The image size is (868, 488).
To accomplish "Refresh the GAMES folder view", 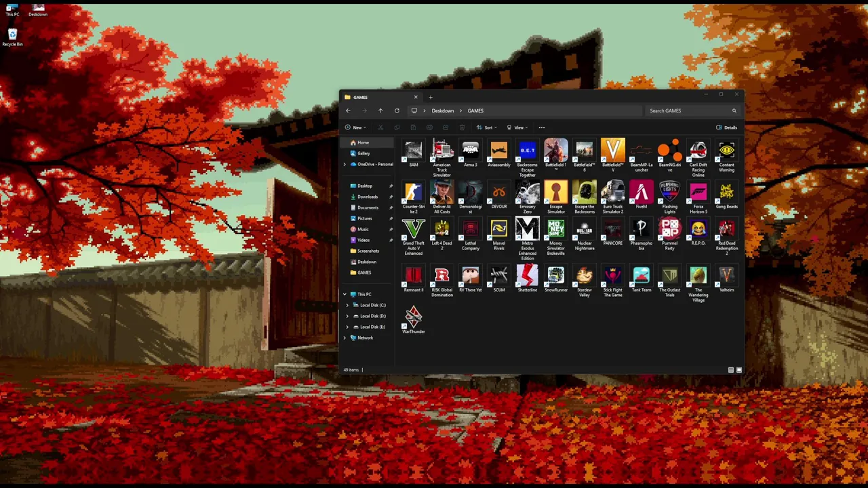I will (x=397, y=110).
